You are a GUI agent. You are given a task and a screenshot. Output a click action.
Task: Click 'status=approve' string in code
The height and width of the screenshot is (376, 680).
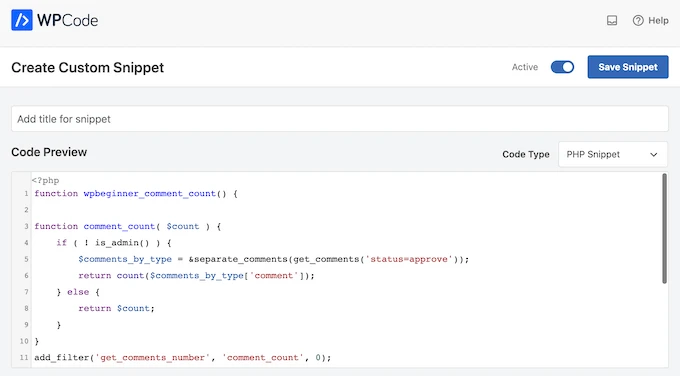(409, 259)
